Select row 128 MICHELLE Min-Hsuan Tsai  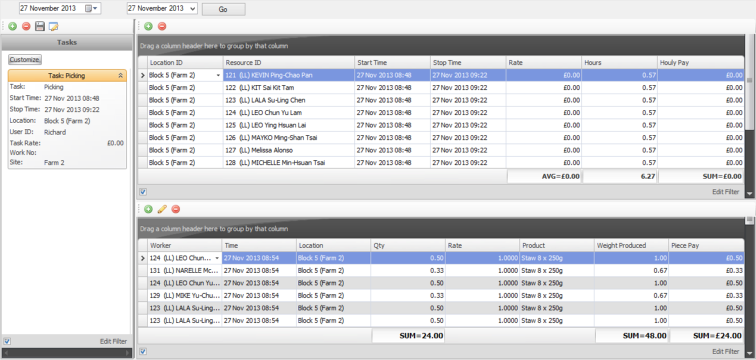[441, 163]
